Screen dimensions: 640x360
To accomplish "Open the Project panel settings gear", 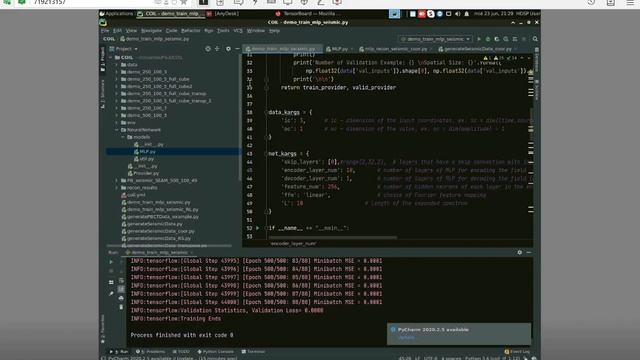I will (x=228, y=49).
